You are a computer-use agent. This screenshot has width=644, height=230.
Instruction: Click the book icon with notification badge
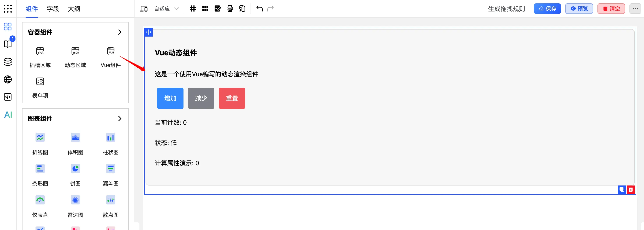(8, 44)
